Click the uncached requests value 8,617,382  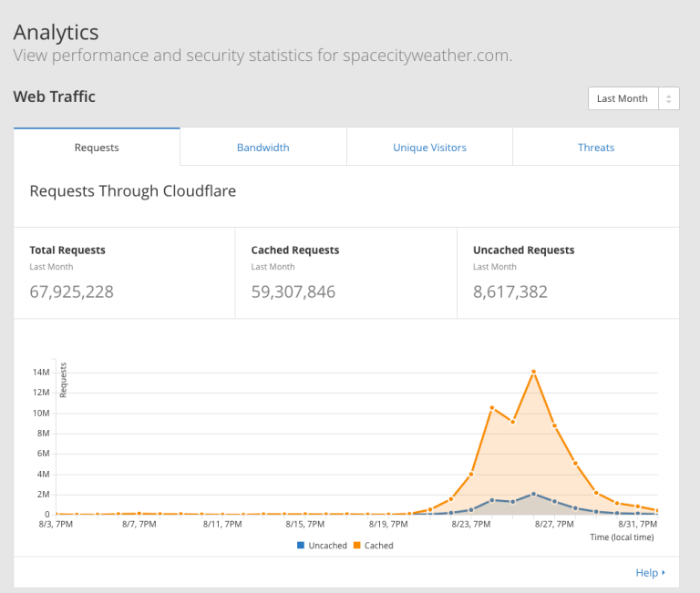coord(510,291)
